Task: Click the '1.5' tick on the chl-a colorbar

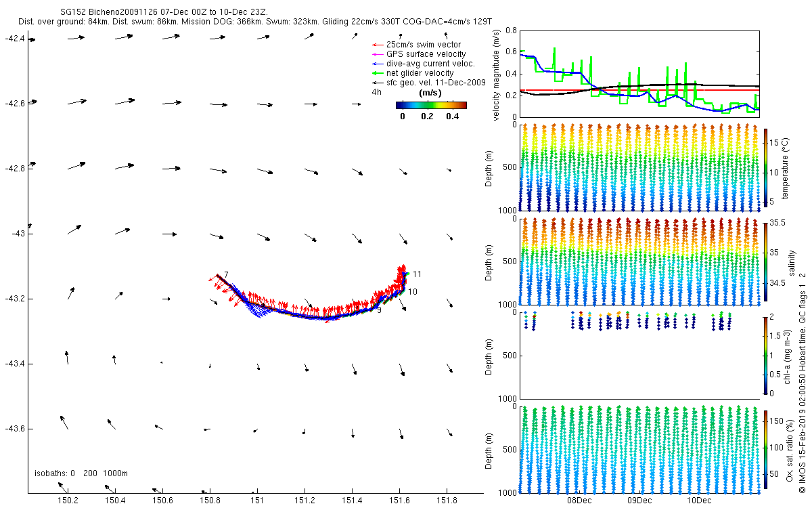Action: (775, 336)
